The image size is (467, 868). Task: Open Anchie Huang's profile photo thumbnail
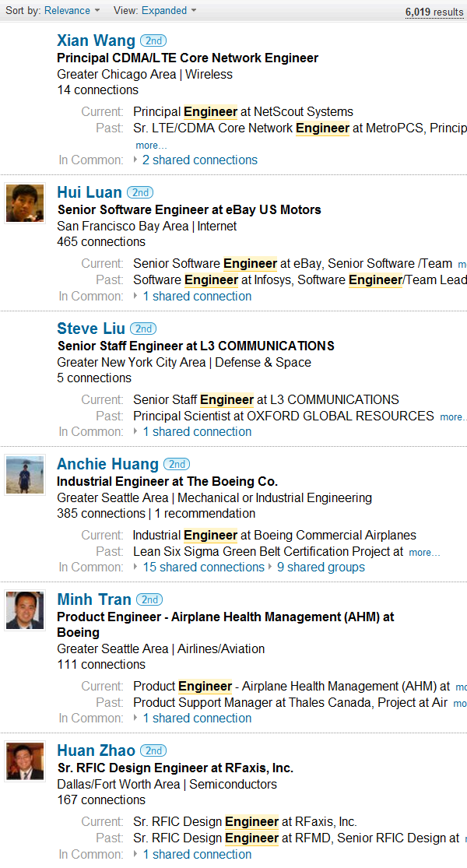pyautogui.click(x=25, y=475)
